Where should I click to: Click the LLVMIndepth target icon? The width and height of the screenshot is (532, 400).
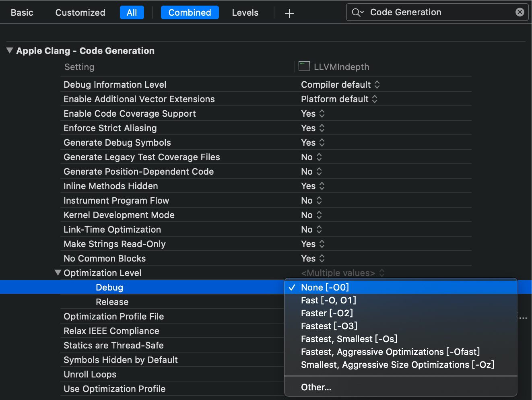pyautogui.click(x=304, y=66)
